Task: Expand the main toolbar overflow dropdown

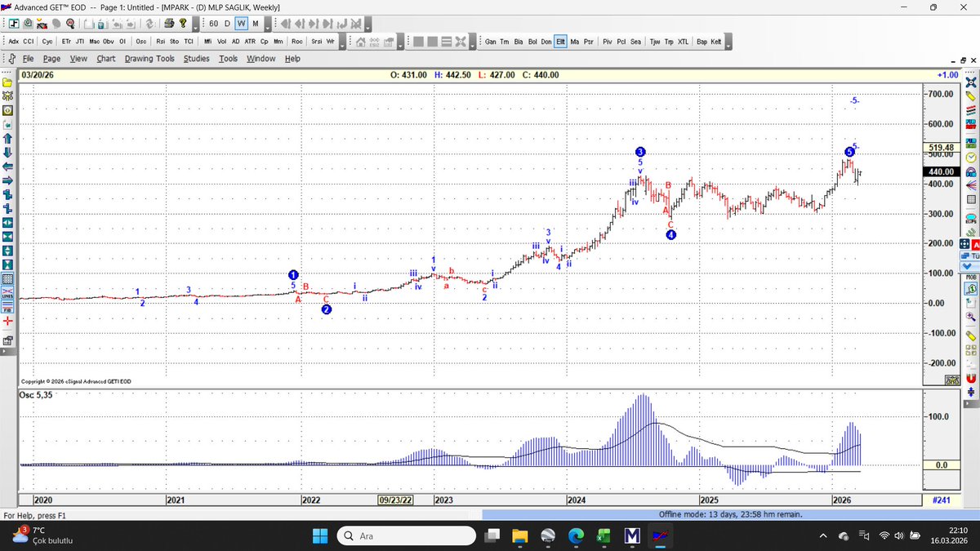Action: click(x=195, y=24)
